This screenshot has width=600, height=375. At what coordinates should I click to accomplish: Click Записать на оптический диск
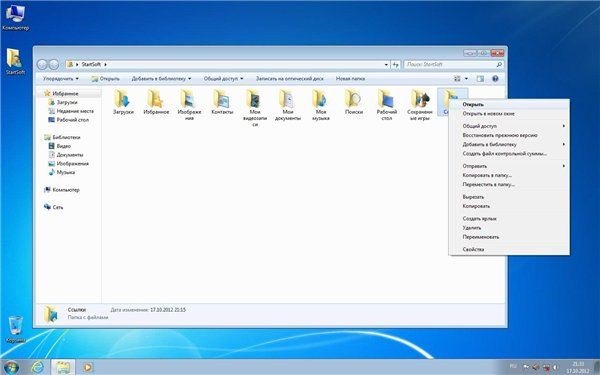pyautogui.click(x=289, y=79)
